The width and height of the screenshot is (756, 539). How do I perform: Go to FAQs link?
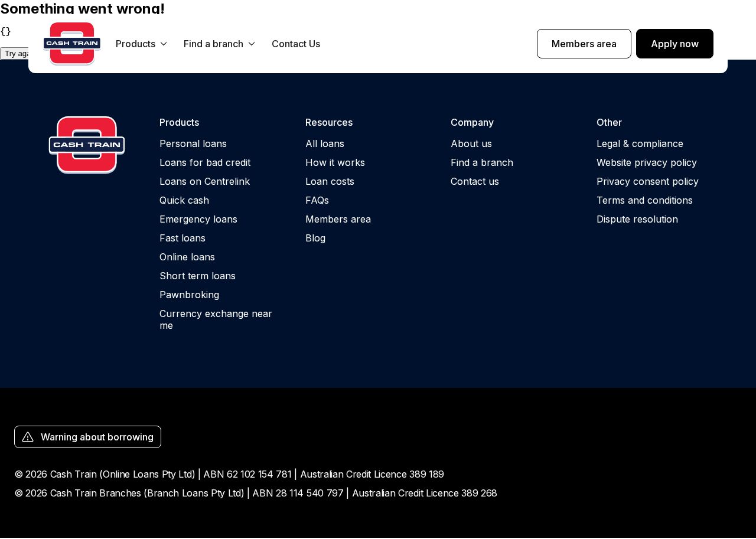tap(317, 200)
